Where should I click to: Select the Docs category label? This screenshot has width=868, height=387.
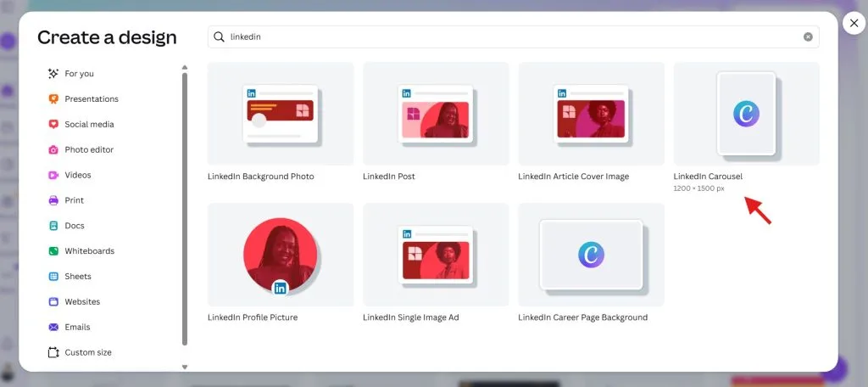click(x=75, y=226)
